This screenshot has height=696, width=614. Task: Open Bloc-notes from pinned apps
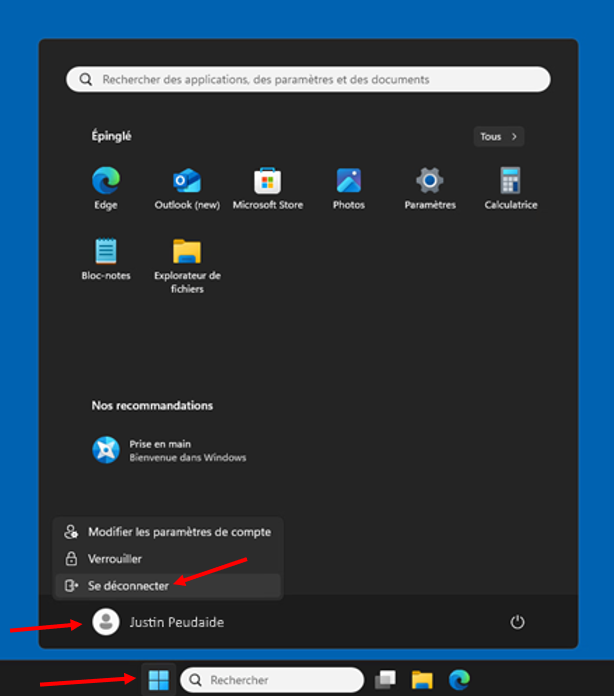coord(106,259)
